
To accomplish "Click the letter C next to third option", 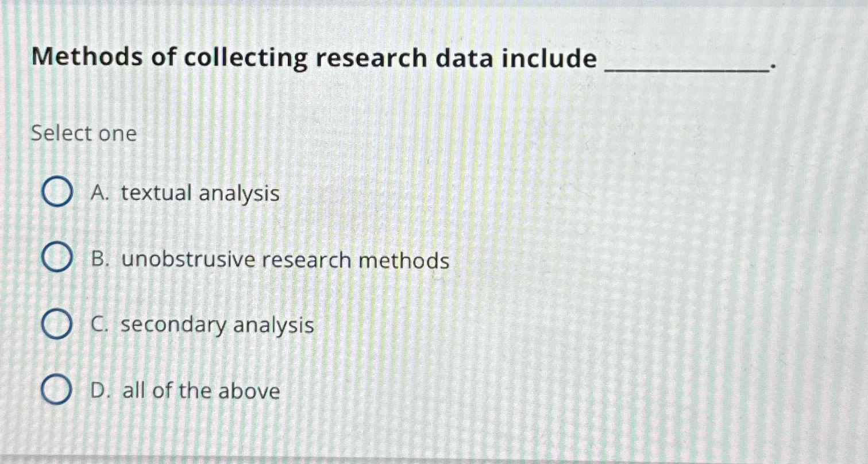I will [x=99, y=326].
